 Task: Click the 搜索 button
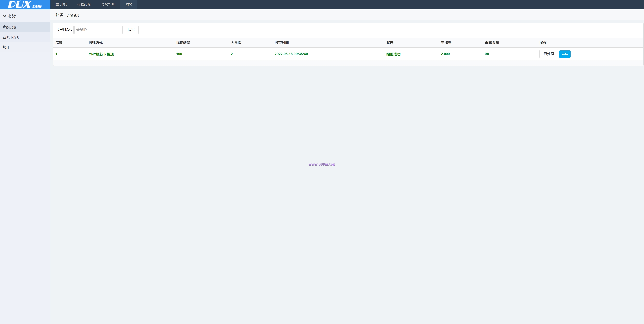point(131,30)
